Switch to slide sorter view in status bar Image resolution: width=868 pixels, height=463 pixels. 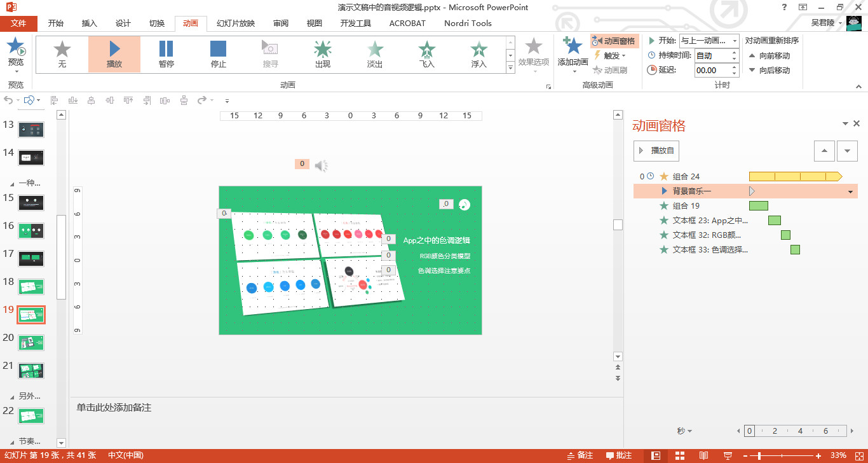[680, 455]
